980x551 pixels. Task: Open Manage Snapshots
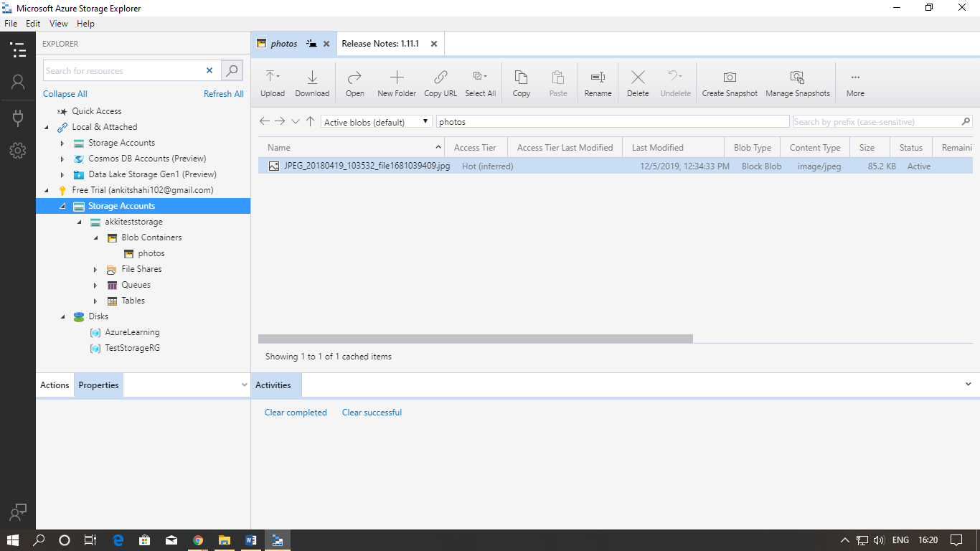[798, 83]
